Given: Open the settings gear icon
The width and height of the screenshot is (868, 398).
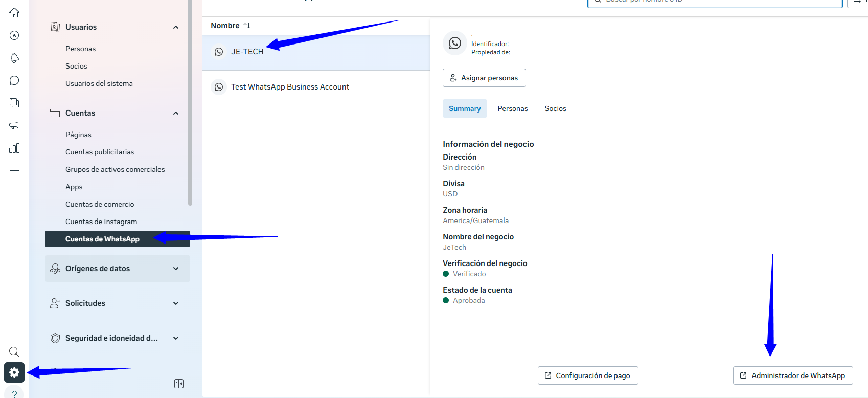Looking at the screenshot, I should [x=14, y=372].
